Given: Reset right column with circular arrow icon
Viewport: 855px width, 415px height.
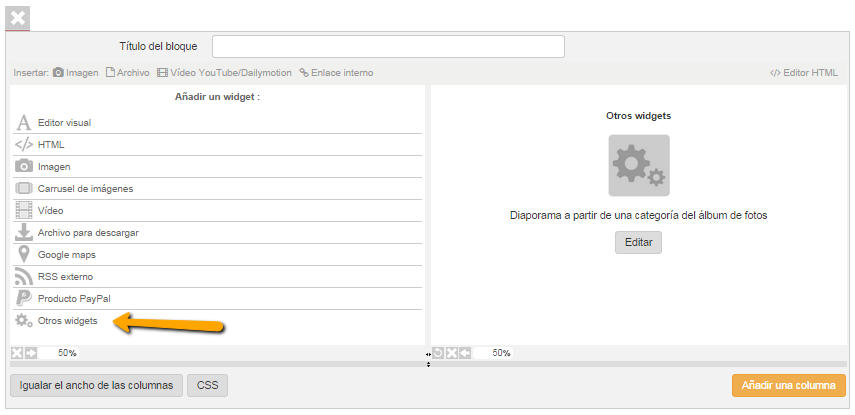Looking at the screenshot, I should [438, 353].
